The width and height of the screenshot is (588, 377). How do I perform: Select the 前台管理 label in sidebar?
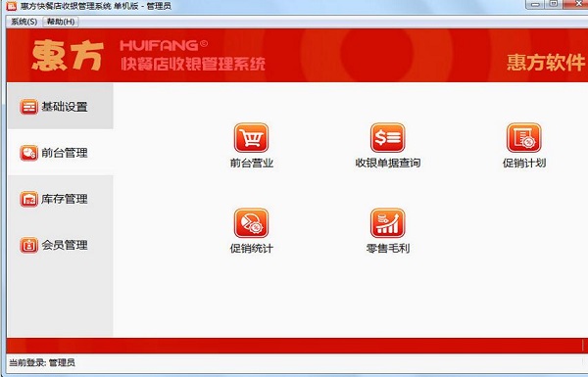64,153
